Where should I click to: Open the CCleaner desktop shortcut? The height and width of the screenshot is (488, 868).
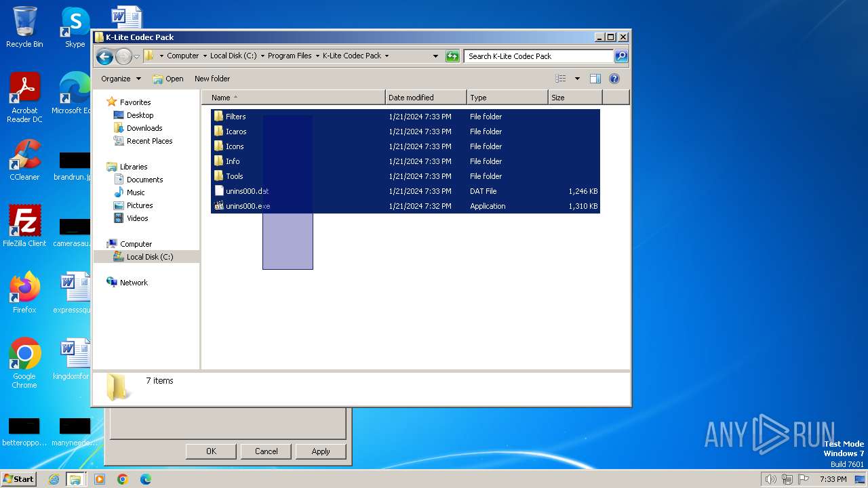pyautogui.click(x=24, y=160)
